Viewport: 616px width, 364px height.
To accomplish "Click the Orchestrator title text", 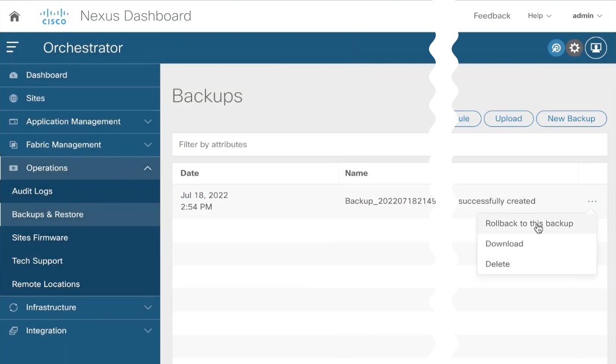I will [x=83, y=48].
